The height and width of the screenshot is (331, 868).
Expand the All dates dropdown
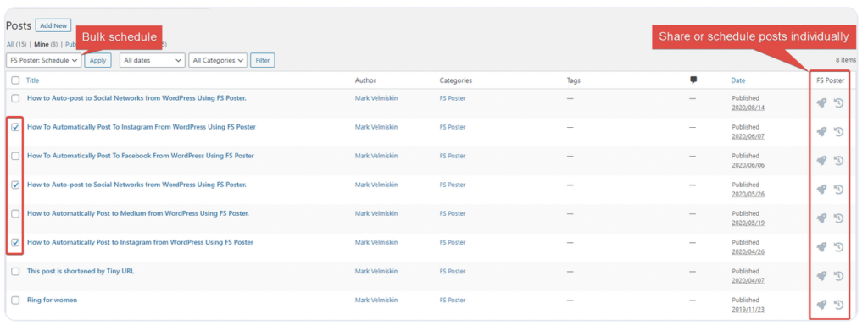(153, 60)
